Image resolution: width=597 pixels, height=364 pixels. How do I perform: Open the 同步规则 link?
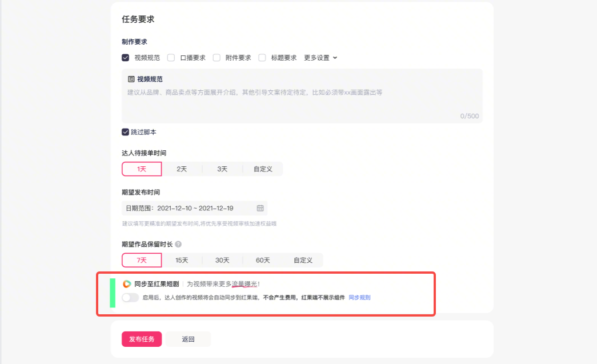(x=359, y=298)
